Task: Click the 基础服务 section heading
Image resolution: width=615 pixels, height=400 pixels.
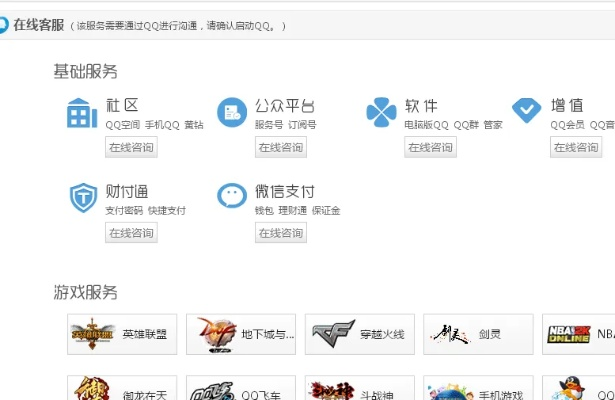Action: (86, 71)
